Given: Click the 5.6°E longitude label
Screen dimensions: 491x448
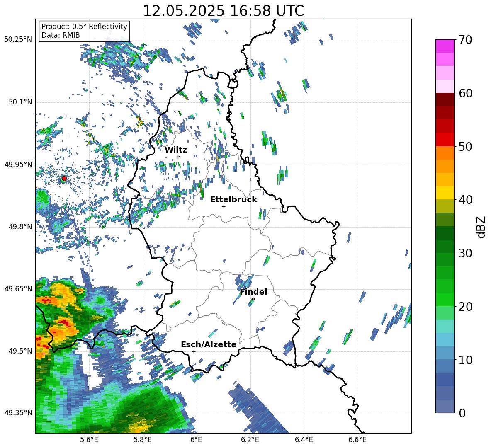Looking at the screenshot, I should point(89,440).
